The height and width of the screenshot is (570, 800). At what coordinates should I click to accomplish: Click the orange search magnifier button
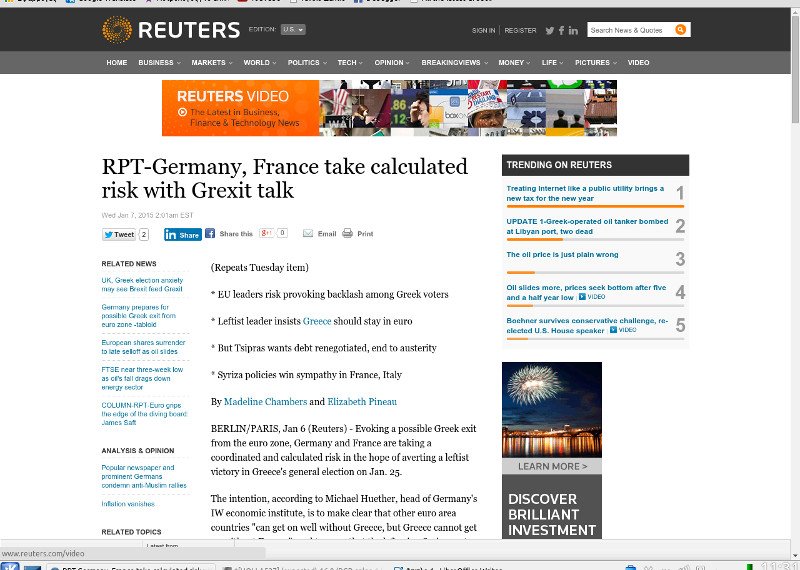coord(681,30)
